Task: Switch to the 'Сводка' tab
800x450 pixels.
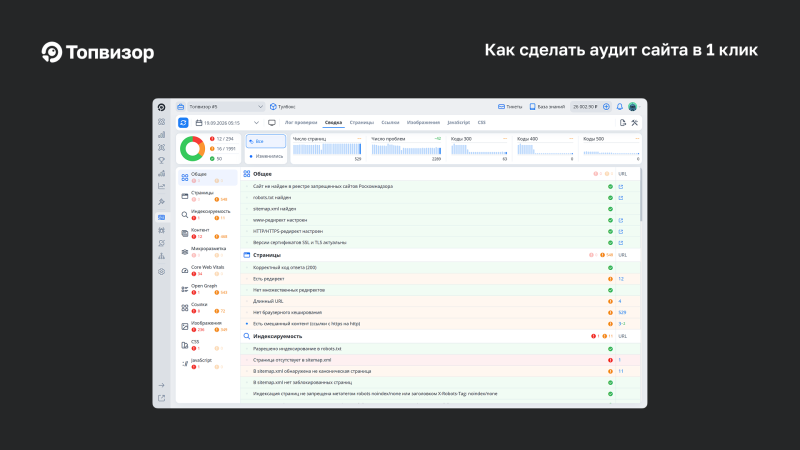Action: pos(333,122)
